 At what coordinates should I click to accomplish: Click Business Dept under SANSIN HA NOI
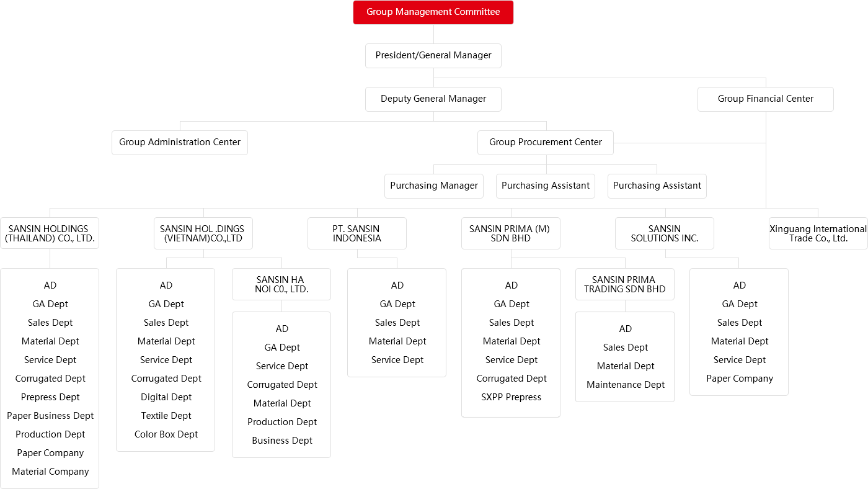coord(282,441)
